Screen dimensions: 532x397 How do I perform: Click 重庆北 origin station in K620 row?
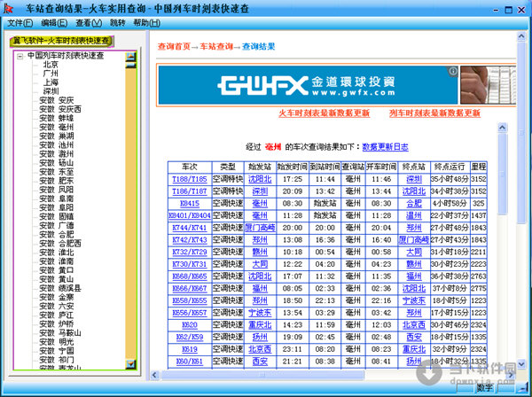pyautogui.click(x=260, y=325)
